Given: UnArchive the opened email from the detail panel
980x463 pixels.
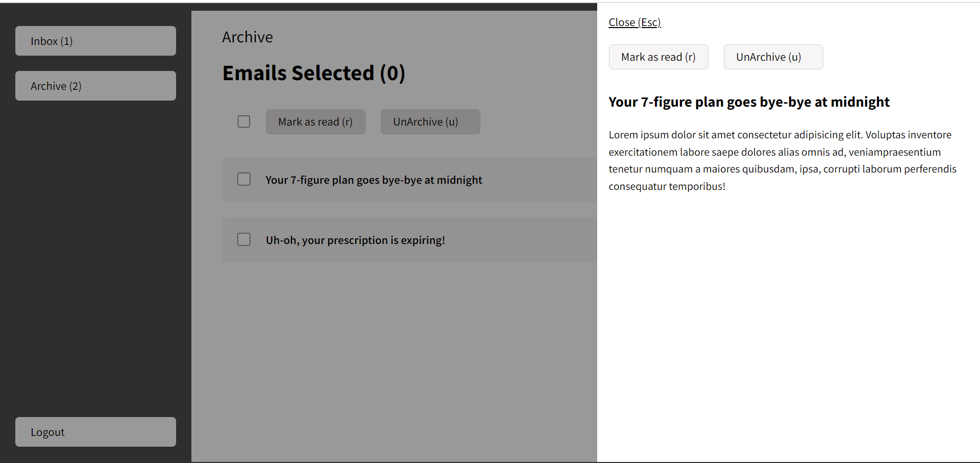Looking at the screenshot, I should (773, 57).
